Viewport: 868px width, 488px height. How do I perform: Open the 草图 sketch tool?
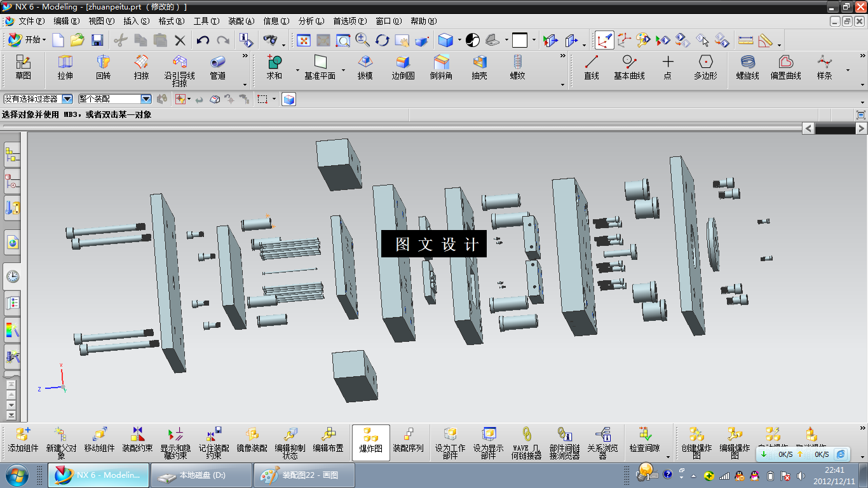pyautogui.click(x=24, y=67)
